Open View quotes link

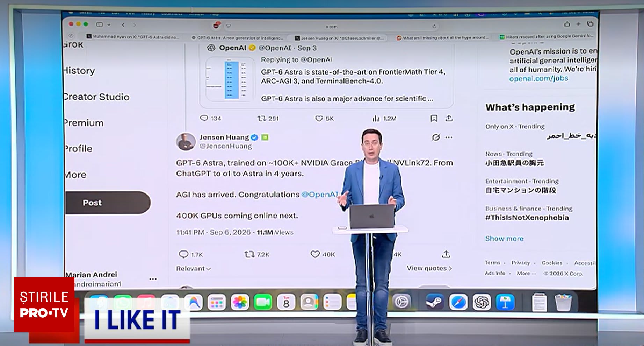pos(429,268)
